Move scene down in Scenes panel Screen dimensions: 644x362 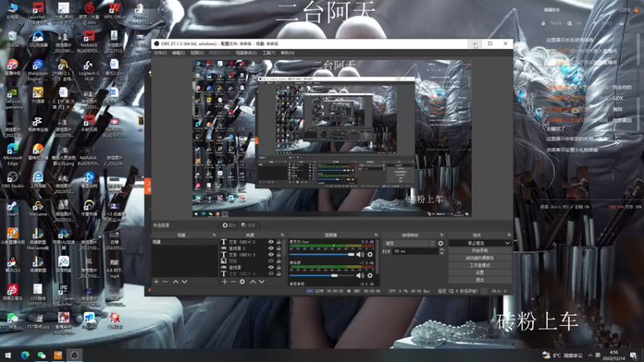point(184,282)
